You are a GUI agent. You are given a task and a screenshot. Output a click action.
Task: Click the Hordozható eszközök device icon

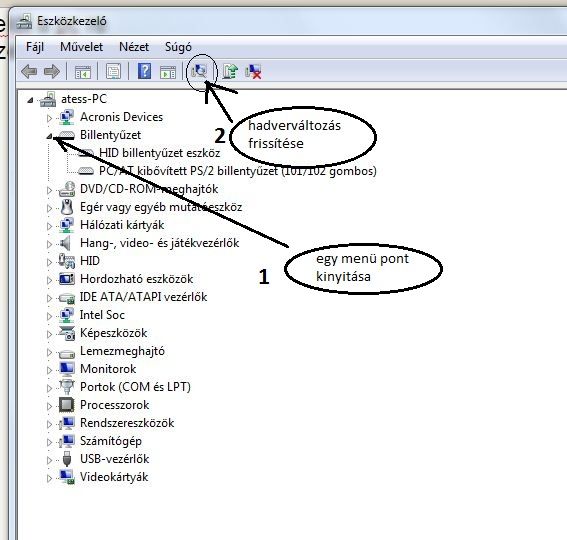[67, 279]
